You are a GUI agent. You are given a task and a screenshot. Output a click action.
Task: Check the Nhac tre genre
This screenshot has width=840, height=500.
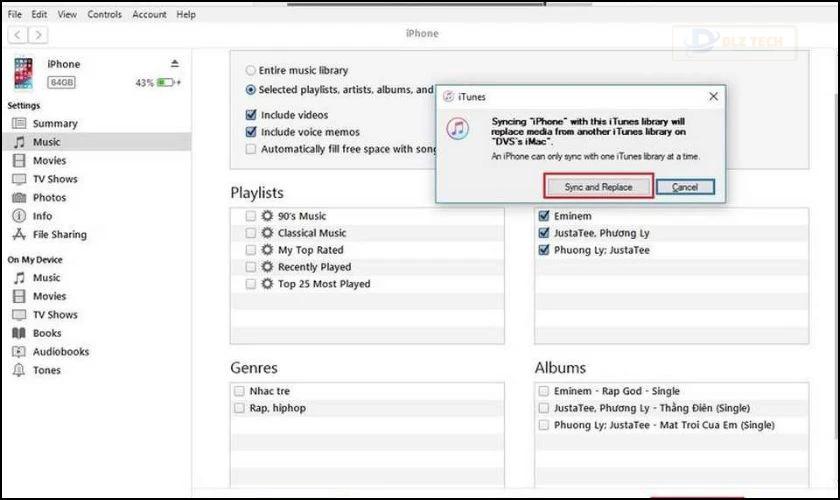point(239,391)
